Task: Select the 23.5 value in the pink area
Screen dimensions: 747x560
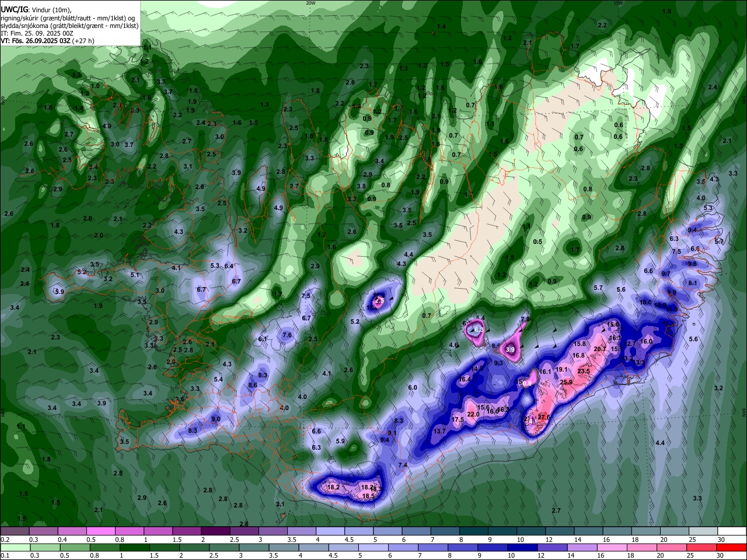Action: point(584,371)
